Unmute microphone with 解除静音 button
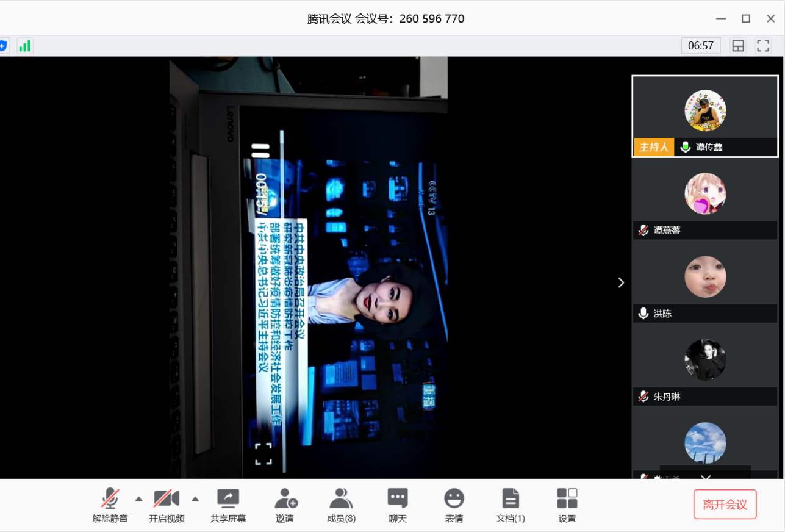 pos(110,505)
